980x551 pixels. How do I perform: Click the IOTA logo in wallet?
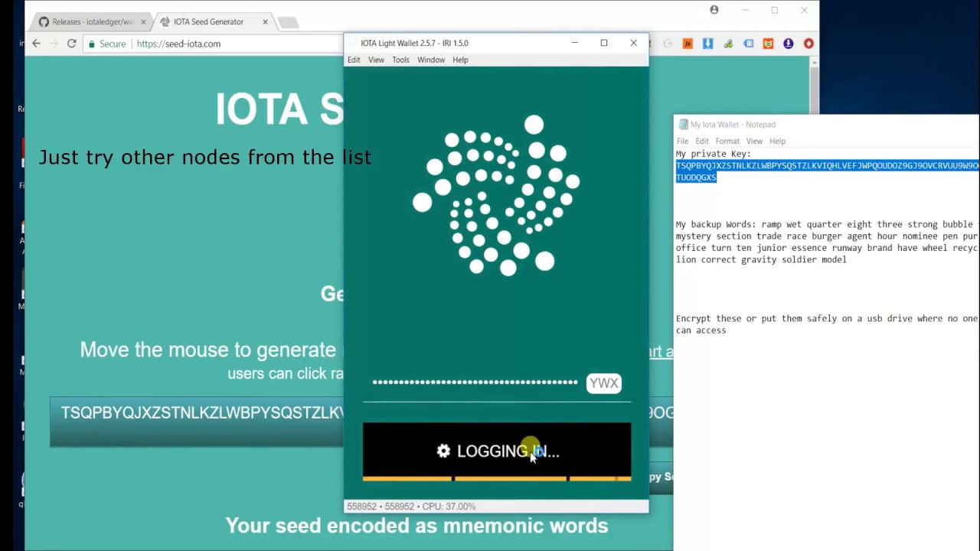pyautogui.click(x=496, y=194)
